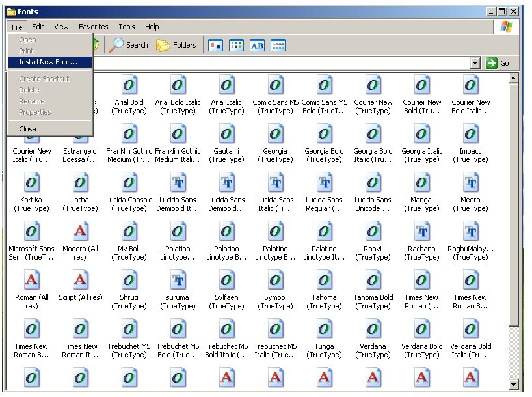Open the Help menu
Image resolution: width=532 pixels, height=397 pixels.
point(152,27)
